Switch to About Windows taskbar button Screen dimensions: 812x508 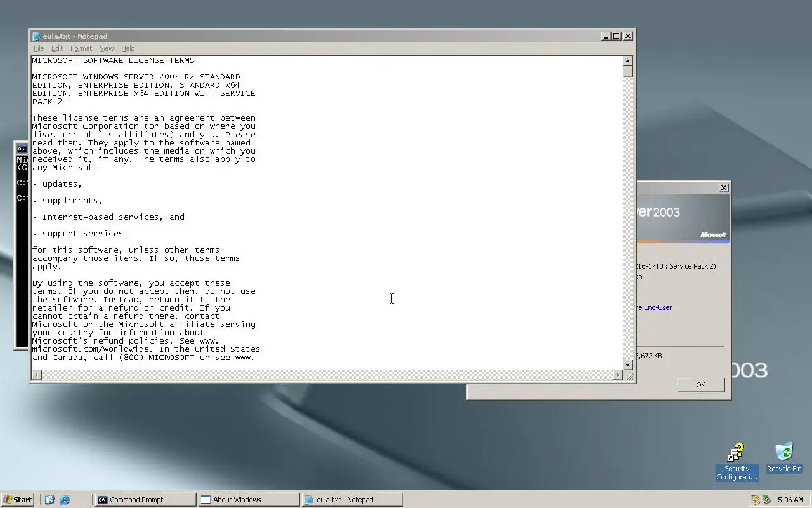click(248, 500)
